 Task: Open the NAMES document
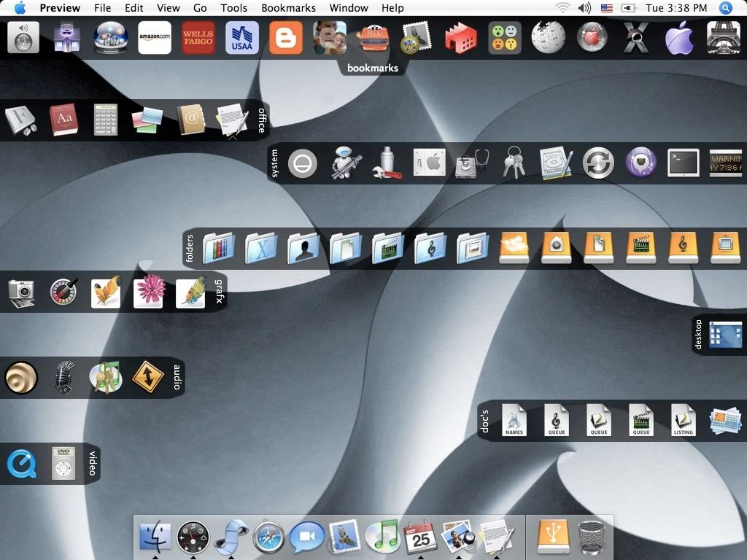pos(514,421)
